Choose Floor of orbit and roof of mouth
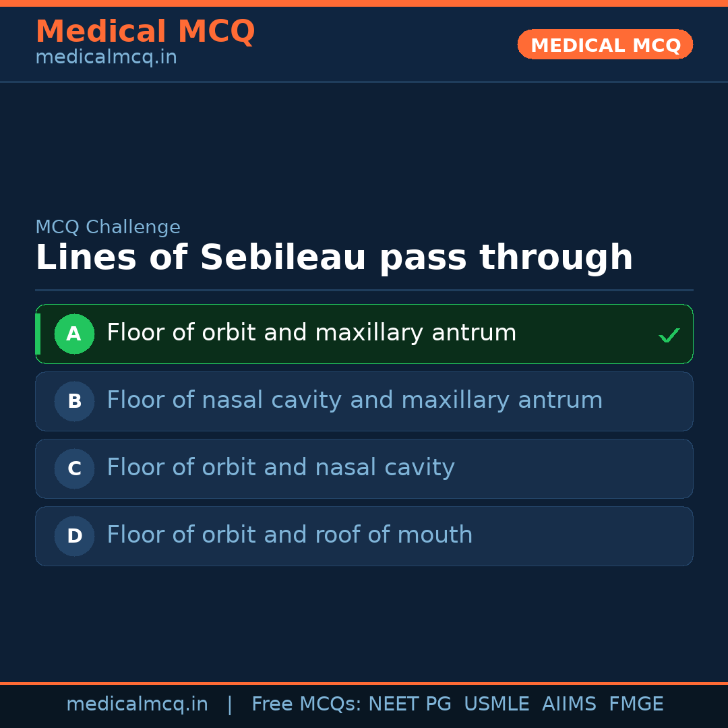 [x=290, y=535]
